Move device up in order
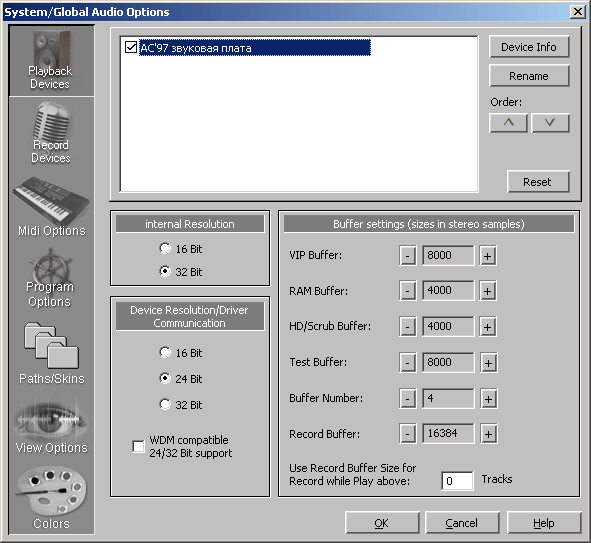591x543 pixels. 508,123
